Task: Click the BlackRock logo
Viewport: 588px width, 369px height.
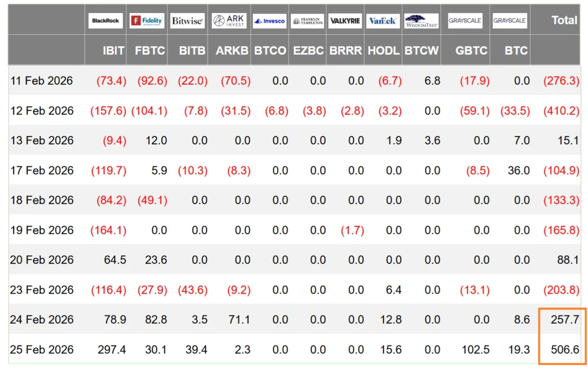Action: tap(106, 21)
